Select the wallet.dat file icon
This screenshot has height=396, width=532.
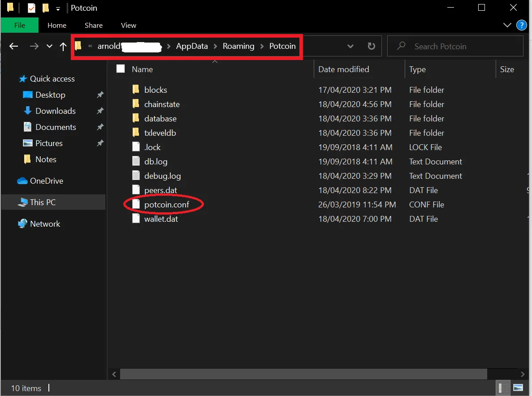click(136, 218)
